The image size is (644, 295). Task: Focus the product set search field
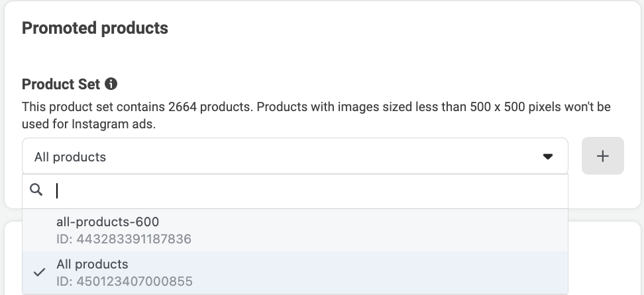click(295, 190)
